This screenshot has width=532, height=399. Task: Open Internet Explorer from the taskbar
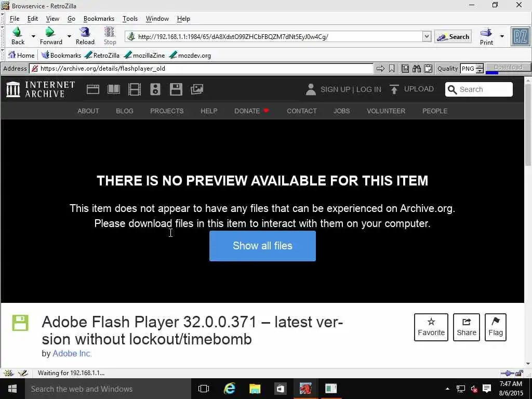click(x=230, y=389)
